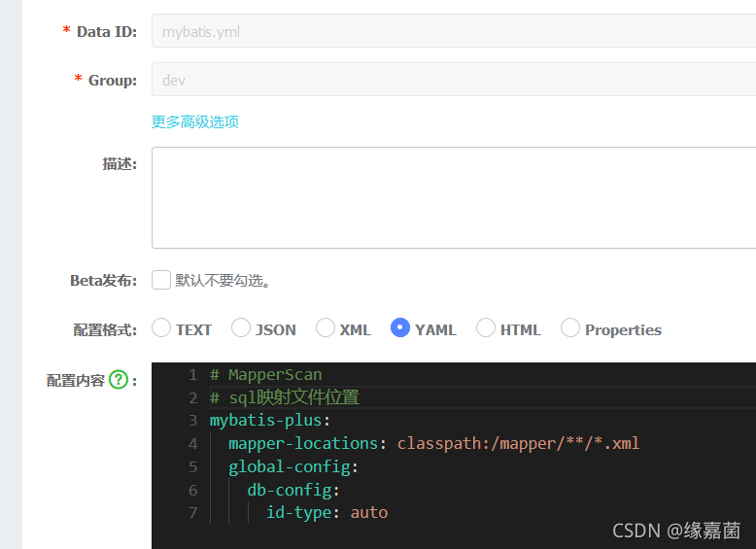Click line number 4 in editor gutter
The image size is (756, 549).
pyautogui.click(x=192, y=443)
